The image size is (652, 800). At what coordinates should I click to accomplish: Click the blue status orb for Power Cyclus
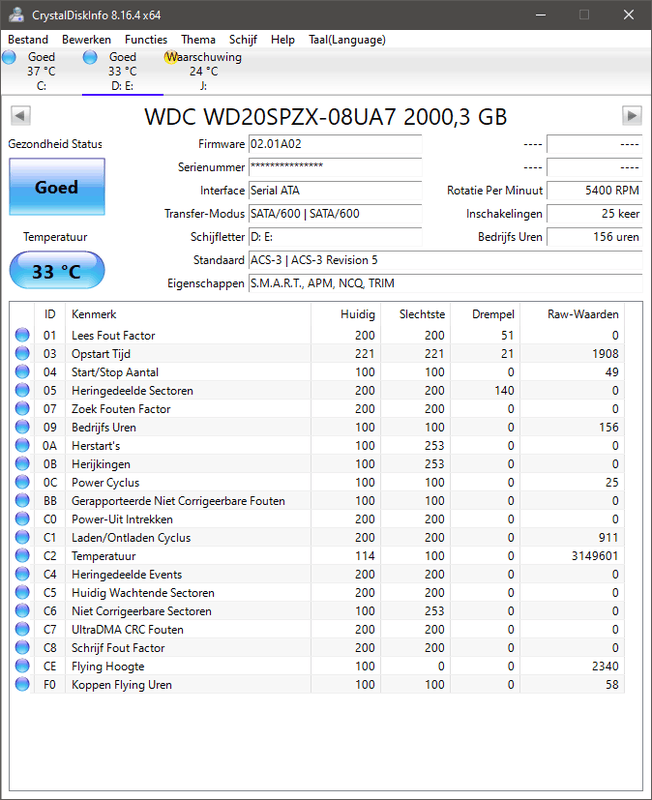point(22,482)
